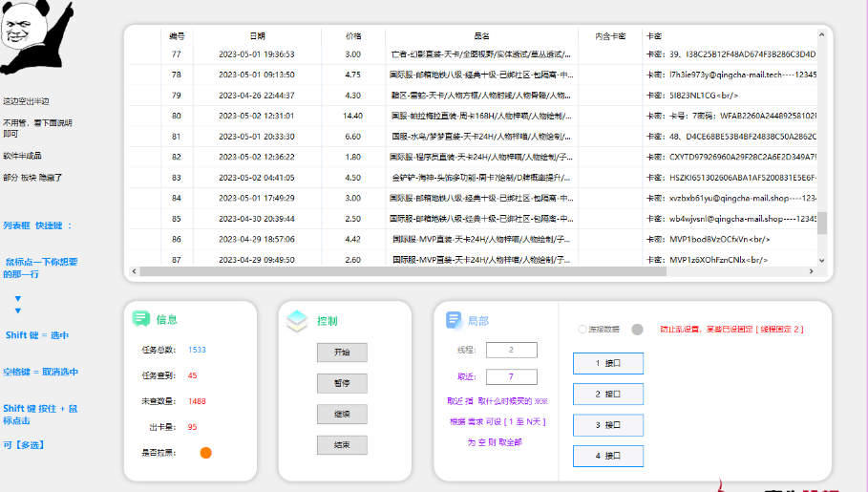The image size is (868, 492).
Task: Click the green 信息 panel chat icon
Action: (141, 320)
